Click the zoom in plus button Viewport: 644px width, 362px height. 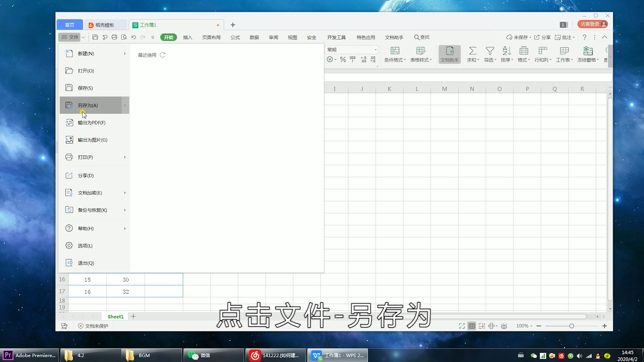tap(604, 326)
